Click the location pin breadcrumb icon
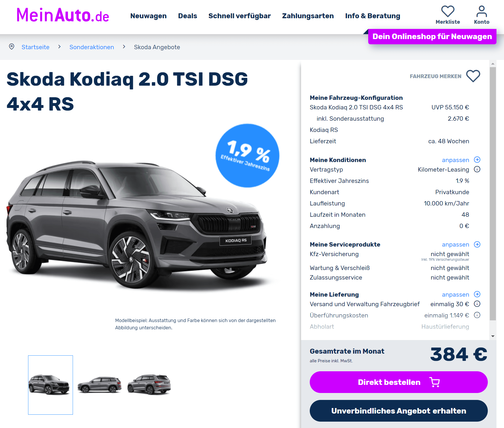504x428 pixels. pyautogui.click(x=12, y=47)
